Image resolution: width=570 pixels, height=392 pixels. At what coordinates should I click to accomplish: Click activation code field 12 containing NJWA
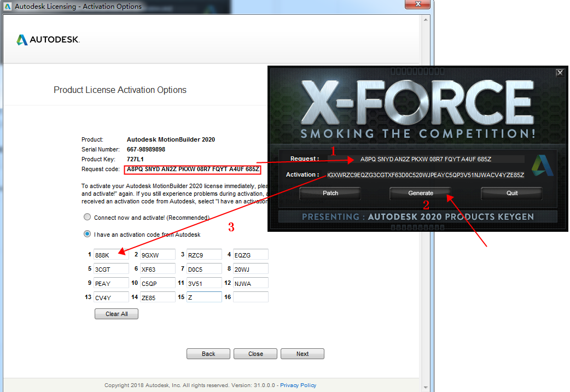(x=251, y=283)
